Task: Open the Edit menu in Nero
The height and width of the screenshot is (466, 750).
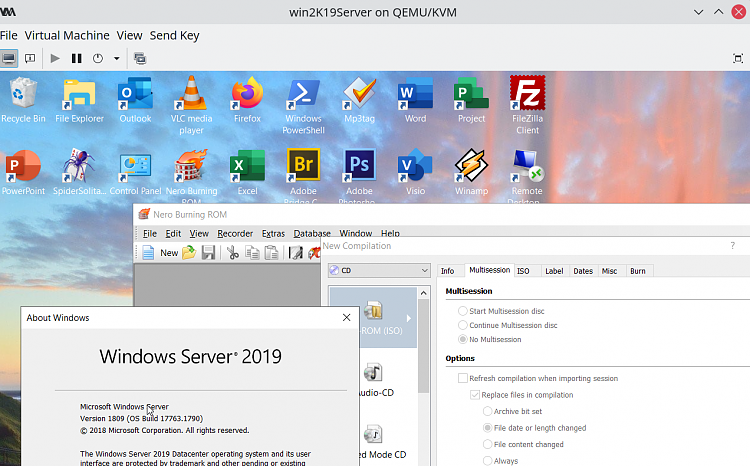Action: [x=173, y=233]
